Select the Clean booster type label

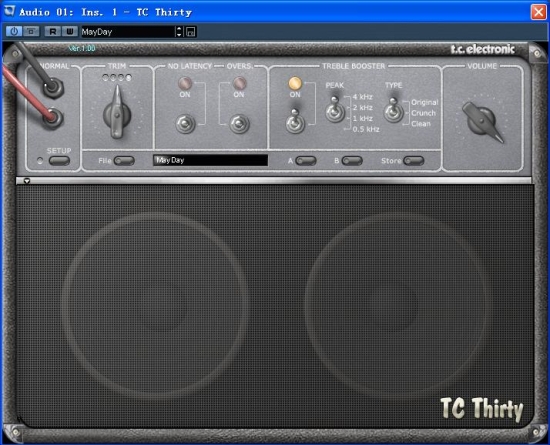coord(421,124)
